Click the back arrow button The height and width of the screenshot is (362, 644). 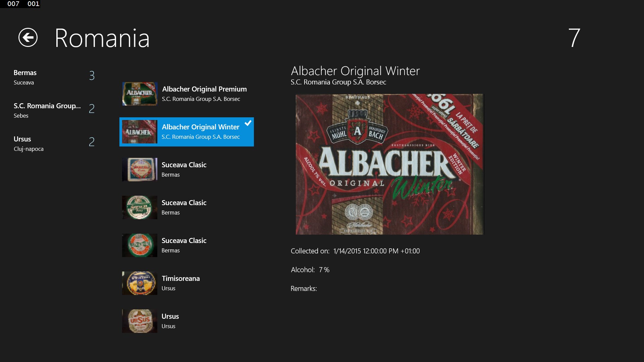28,37
